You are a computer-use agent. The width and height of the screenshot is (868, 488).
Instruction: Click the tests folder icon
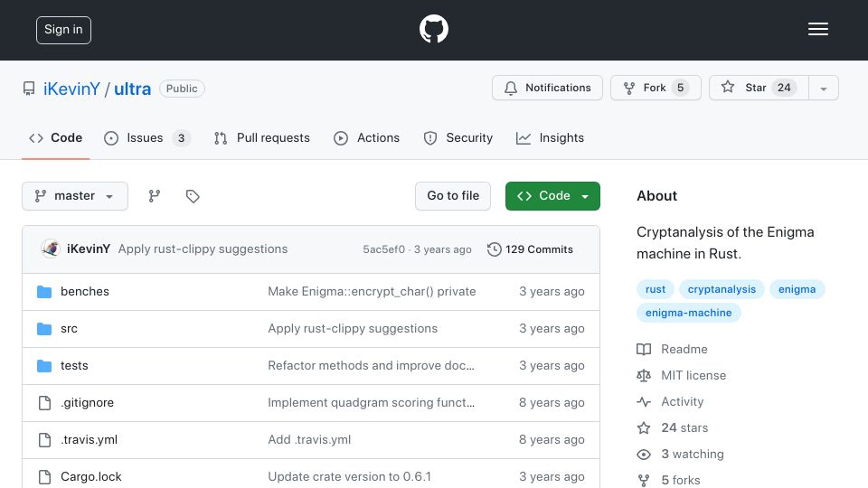tap(44, 366)
